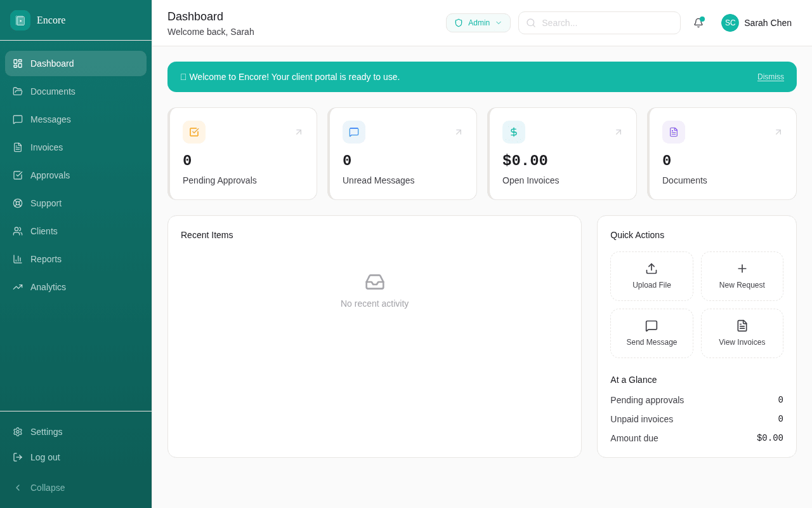This screenshot has height=508, width=812.
Task: Open Settings from the sidebar
Action: [46, 432]
